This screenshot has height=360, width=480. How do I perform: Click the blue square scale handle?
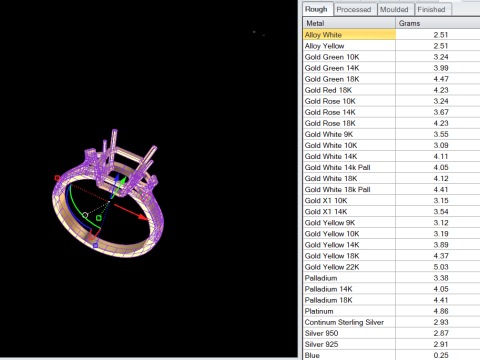click(x=95, y=246)
